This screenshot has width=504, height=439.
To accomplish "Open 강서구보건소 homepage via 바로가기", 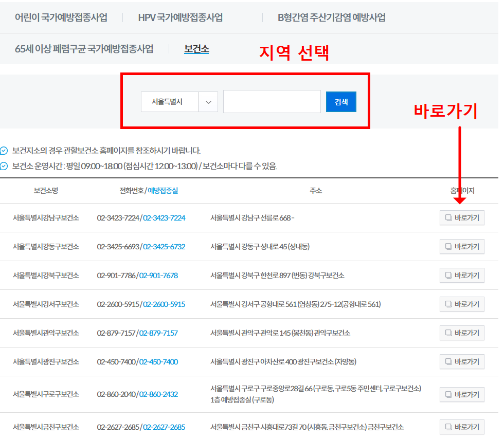I will click(462, 304).
